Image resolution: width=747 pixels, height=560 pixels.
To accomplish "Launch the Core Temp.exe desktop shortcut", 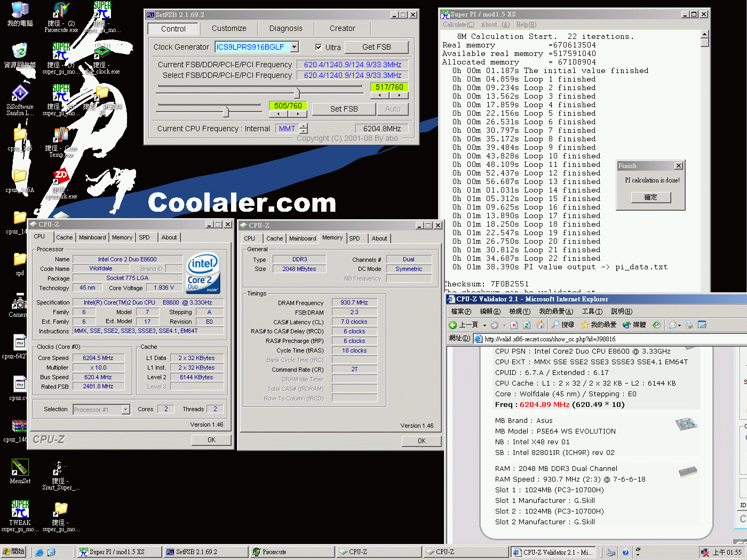I will coord(61,141).
